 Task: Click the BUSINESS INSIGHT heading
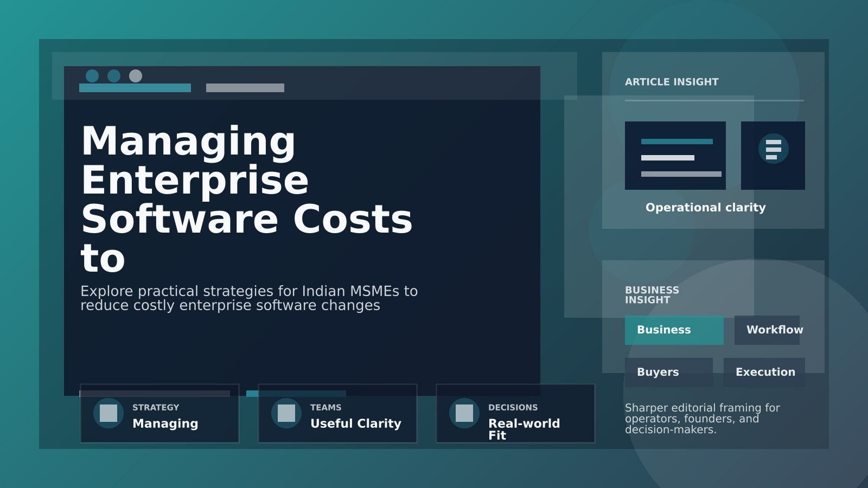point(652,295)
